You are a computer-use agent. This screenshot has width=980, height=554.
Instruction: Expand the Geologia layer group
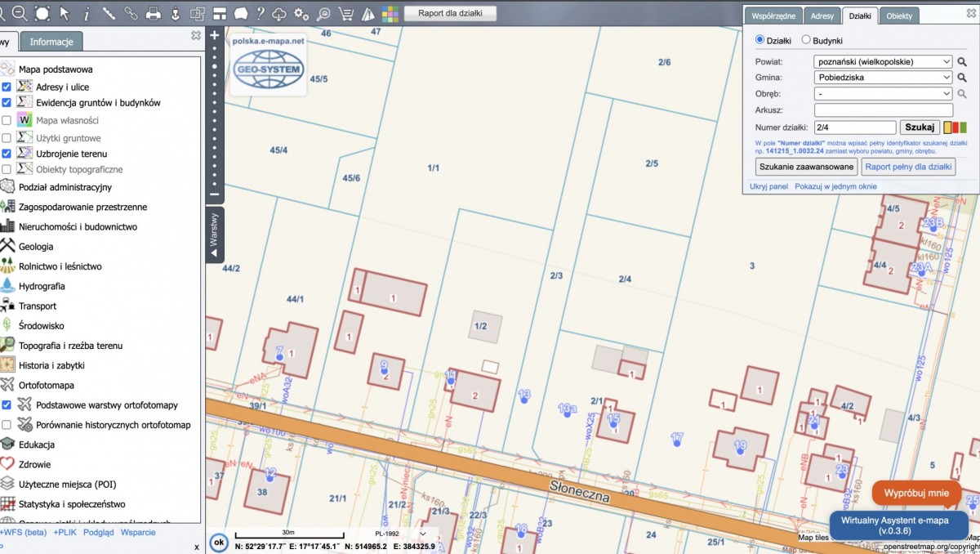36,247
